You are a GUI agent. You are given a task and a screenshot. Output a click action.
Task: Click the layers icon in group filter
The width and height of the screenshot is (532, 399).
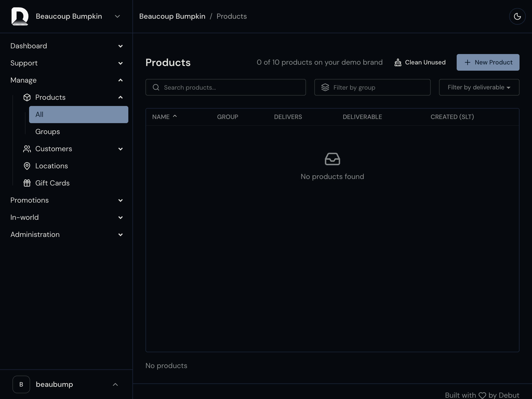(x=325, y=87)
